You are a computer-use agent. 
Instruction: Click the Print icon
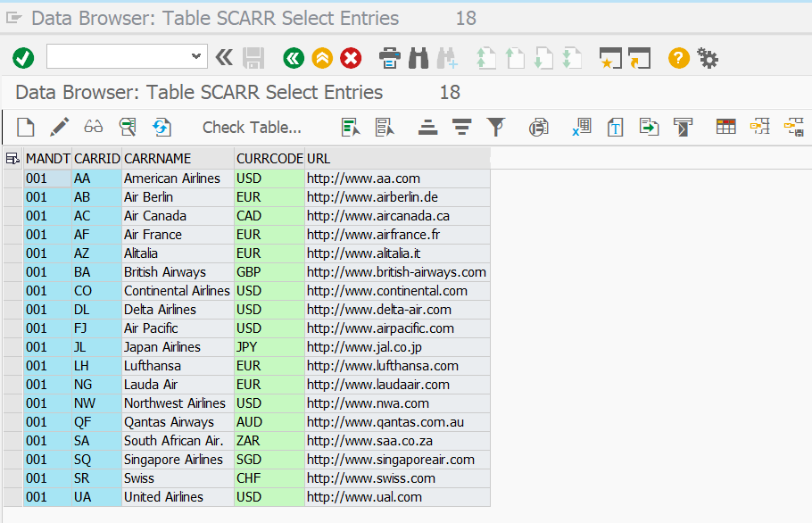(x=389, y=58)
